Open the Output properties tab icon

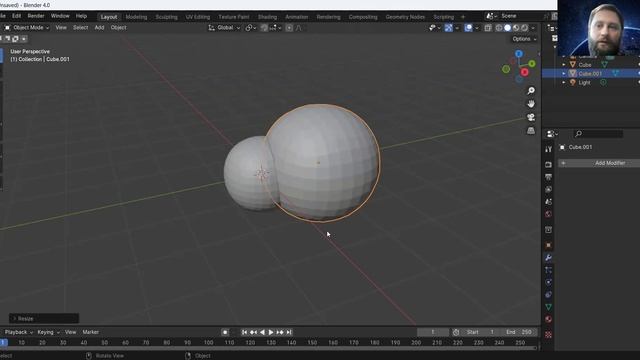(548, 177)
